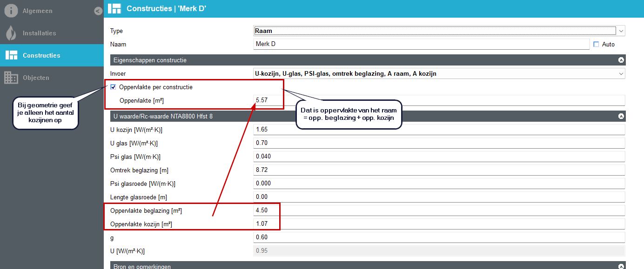Open the Invoer method dropdown
Screen dimensions: 644x269
pyautogui.click(x=439, y=74)
